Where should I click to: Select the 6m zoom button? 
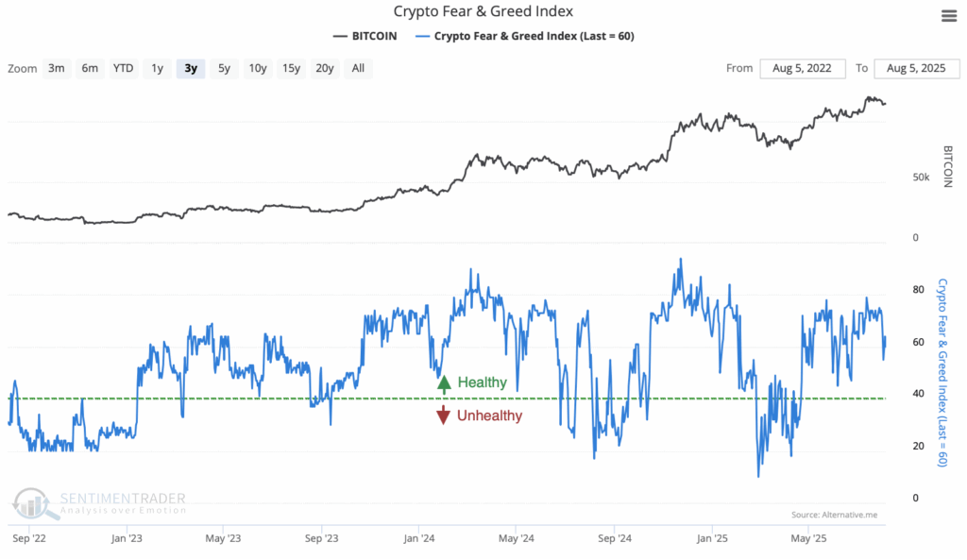[x=90, y=68]
